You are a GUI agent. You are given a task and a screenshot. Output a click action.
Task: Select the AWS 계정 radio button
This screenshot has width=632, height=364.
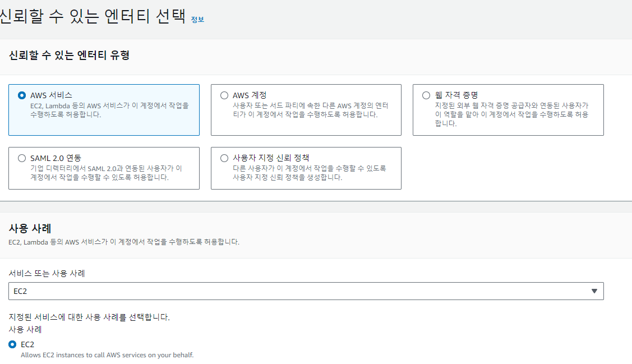click(224, 95)
